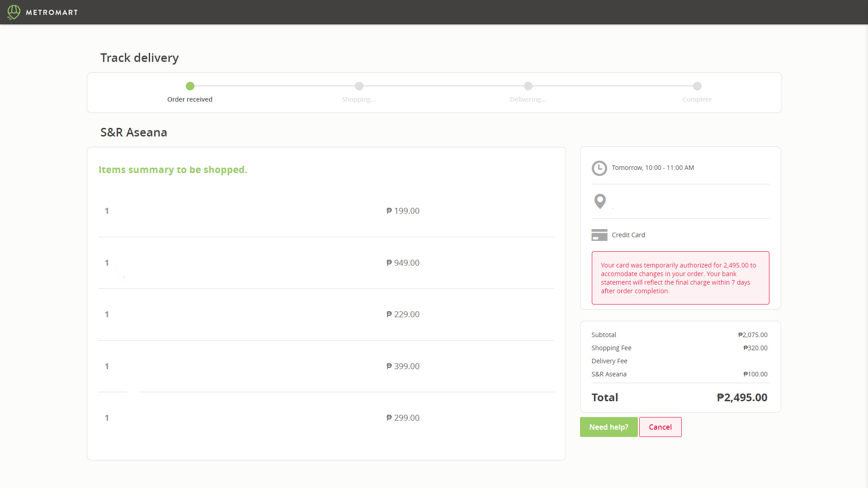This screenshot has height=488, width=868.
Task: Click the ₱320.00 shopping fee amount
Action: pyautogui.click(x=755, y=348)
